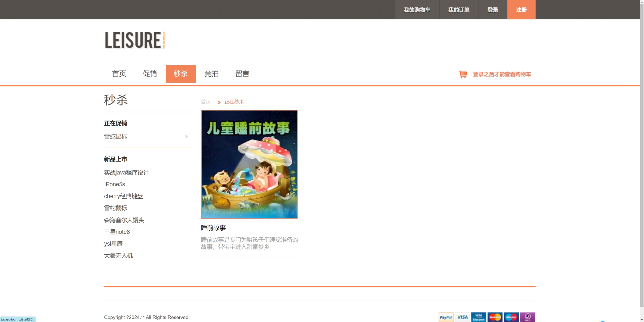
Task: Open the 留言 navigation tab
Action: [242, 74]
